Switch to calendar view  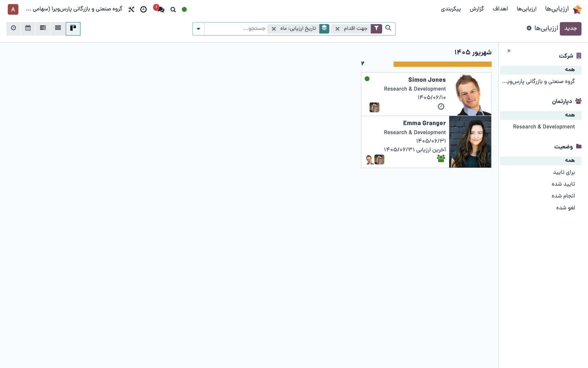click(28, 29)
